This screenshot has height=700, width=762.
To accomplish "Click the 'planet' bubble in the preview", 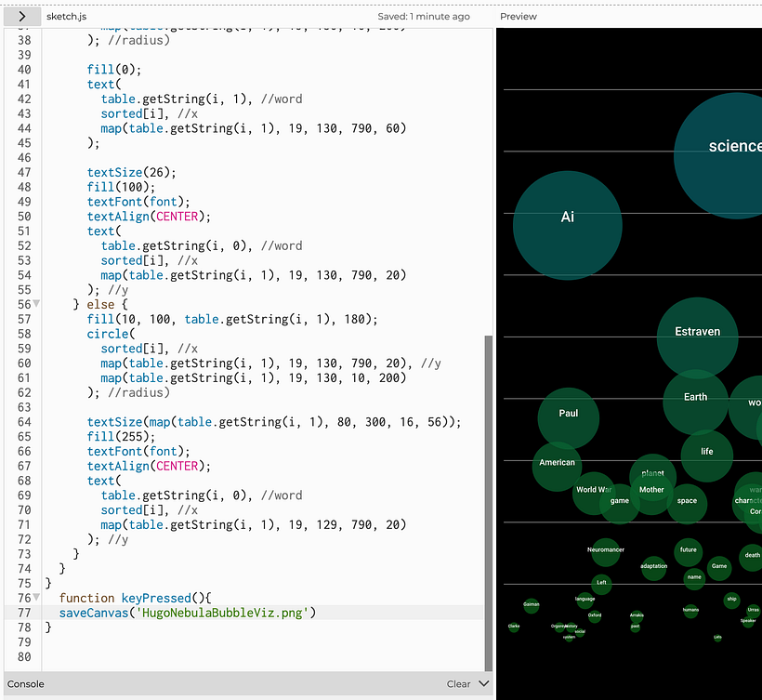I will coord(652,477).
